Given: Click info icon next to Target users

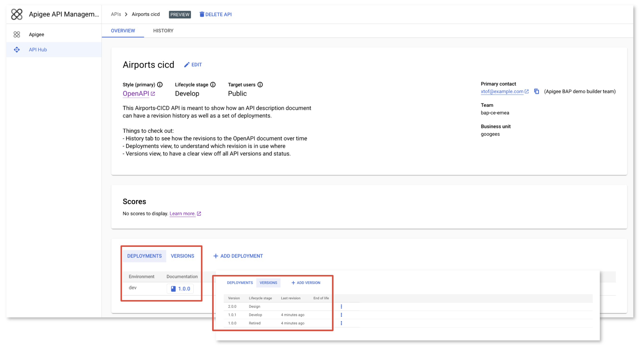Looking at the screenshot, I should coord(260,85).
